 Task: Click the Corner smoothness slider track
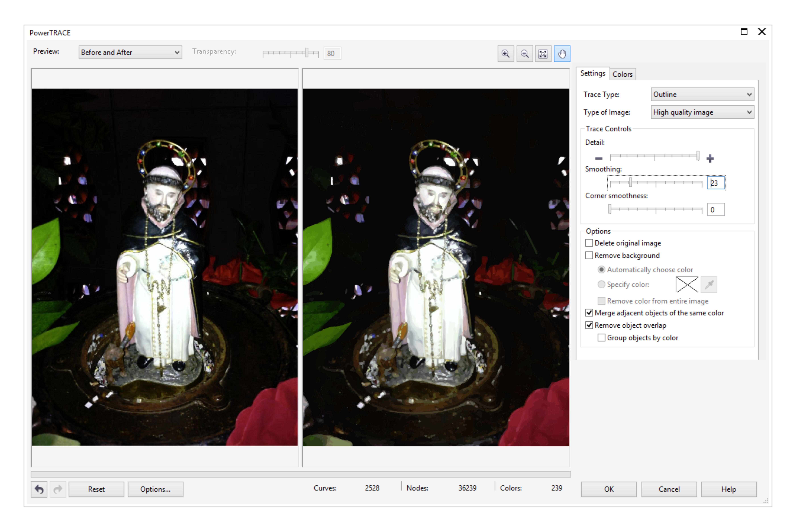click(656, 209)
